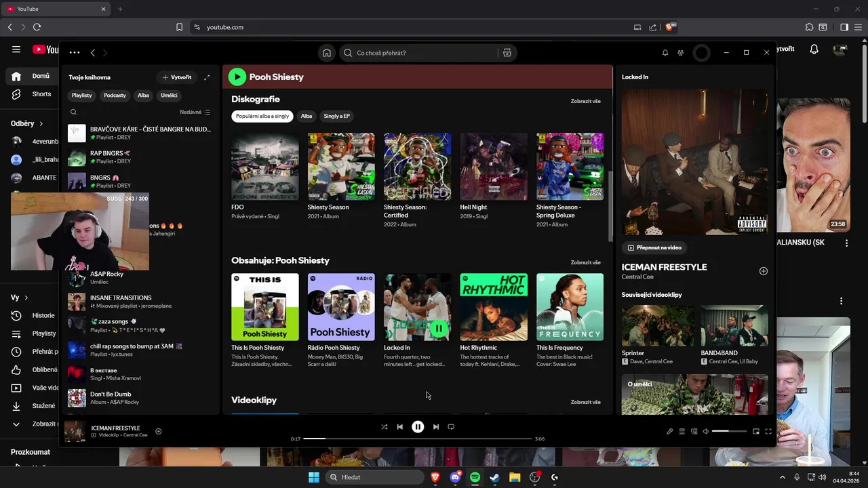The height and width of the screenshot is (488, 868).
Task: Select Singly a EP tab
Action: [336, 116]
